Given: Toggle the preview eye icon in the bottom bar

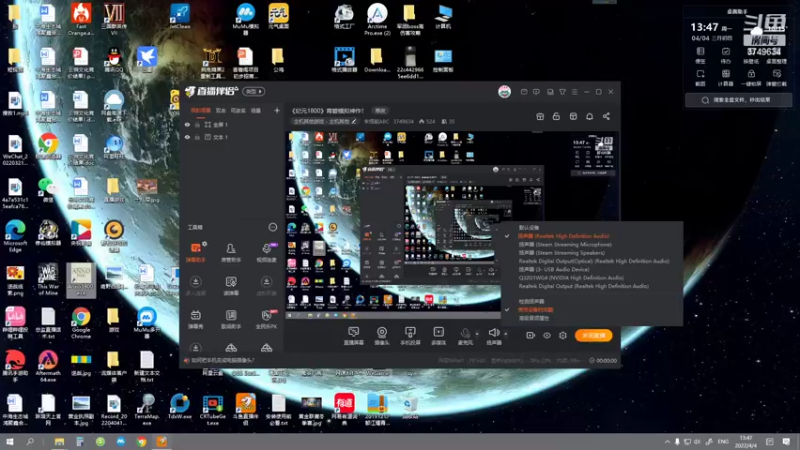Looking at the screenshot, I should pos(546,335).
